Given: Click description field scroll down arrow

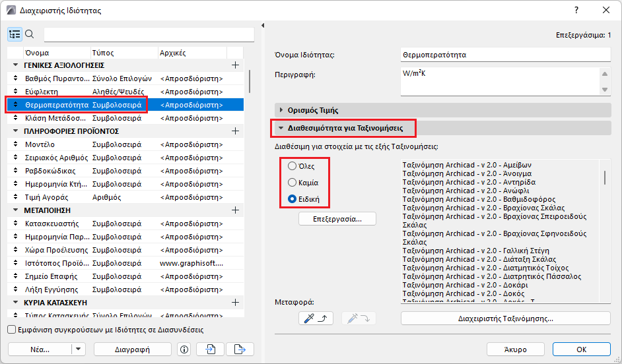Looking at the screenshot, I should coord(605,90).
